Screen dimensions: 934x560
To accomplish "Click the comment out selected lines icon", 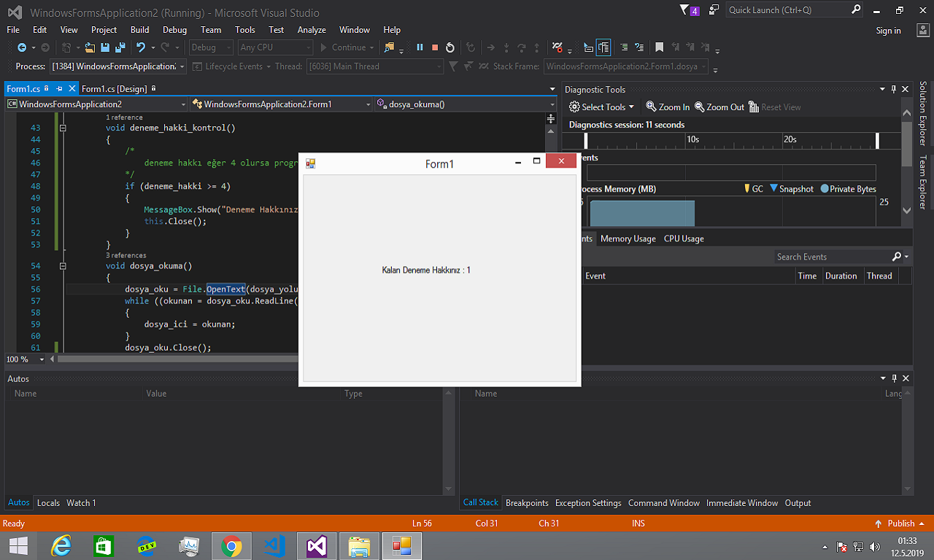I will click(x=624, y=47).
